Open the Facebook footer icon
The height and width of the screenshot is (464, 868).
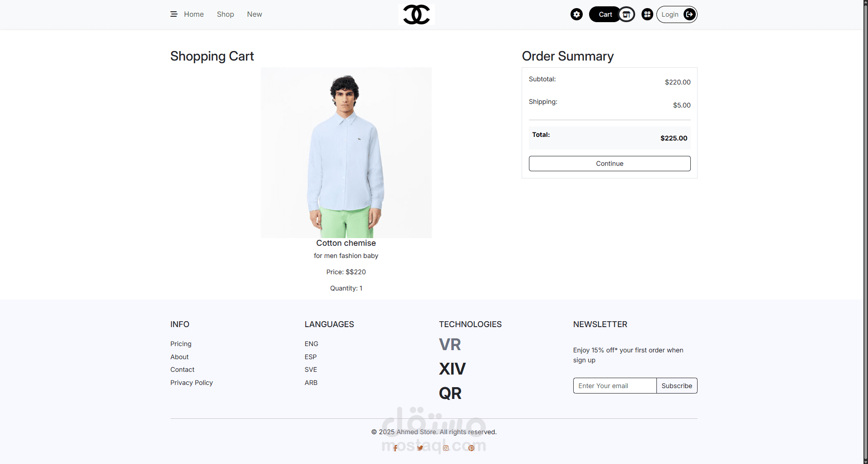395,448
